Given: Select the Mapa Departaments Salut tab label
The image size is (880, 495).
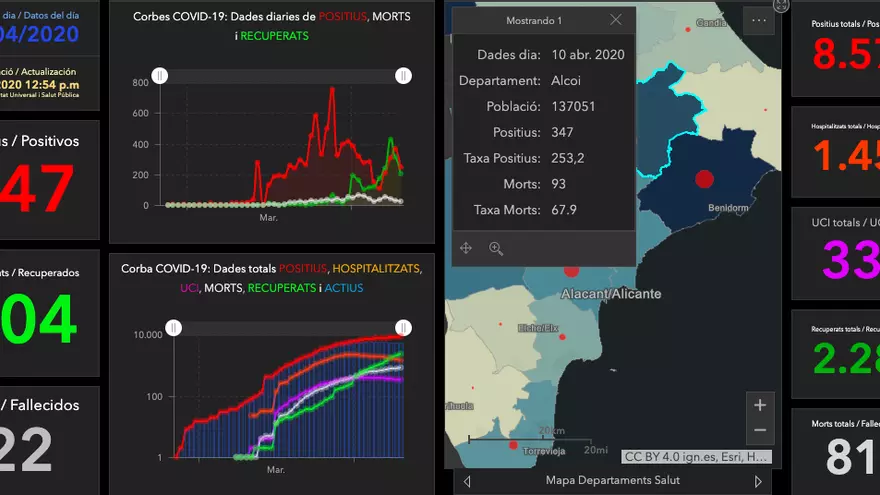Looking at the screenshot, I should coord(612,481).
